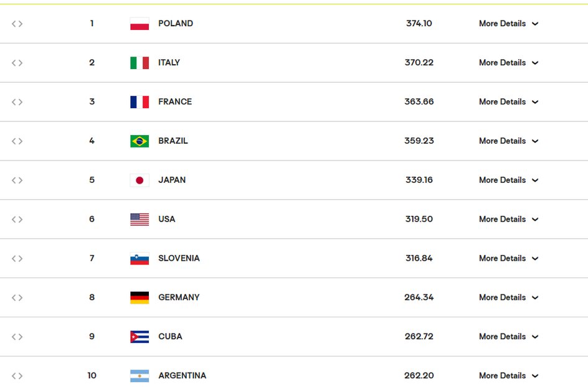Click the rank-change arrows beside Poland
The image size is (588, 387).
(x=17, y=24)
